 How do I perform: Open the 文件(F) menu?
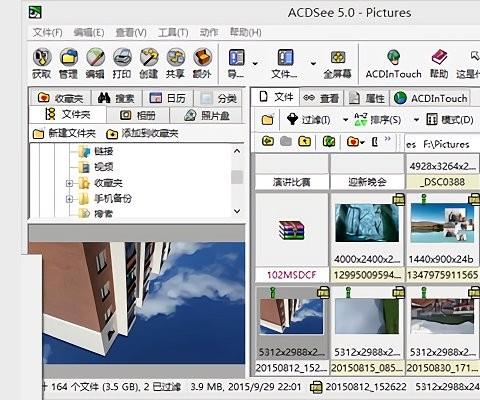pyautogui.click(x=47, y=32)
